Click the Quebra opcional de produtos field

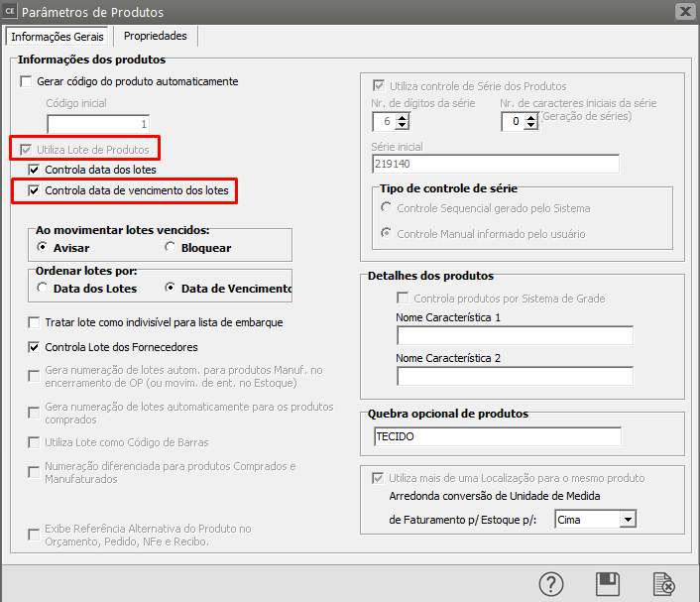pos(497,436)
